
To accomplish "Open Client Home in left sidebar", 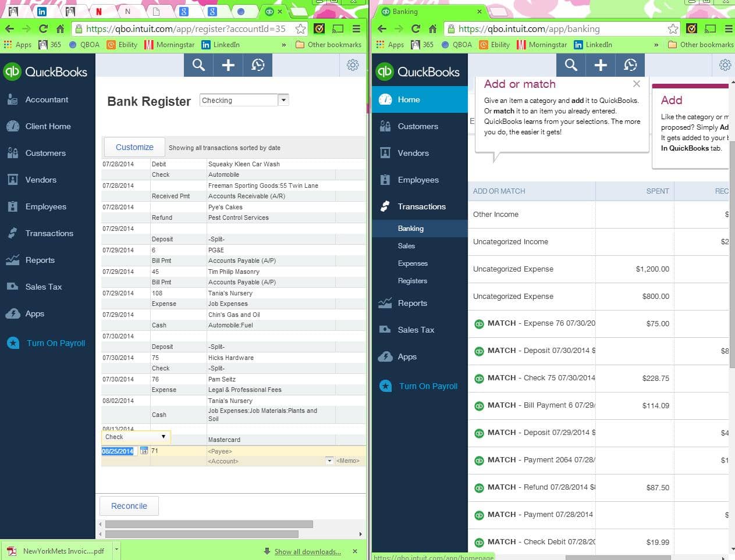I will click(47, 126).
